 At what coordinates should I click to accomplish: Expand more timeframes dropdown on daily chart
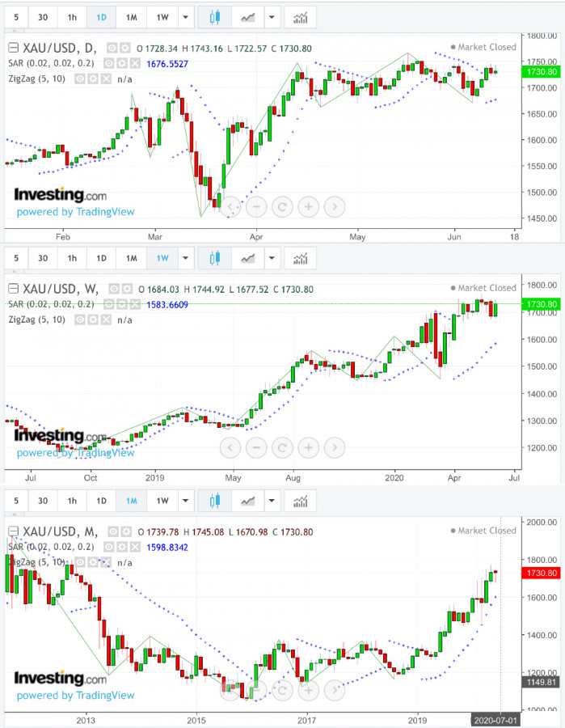187,17
